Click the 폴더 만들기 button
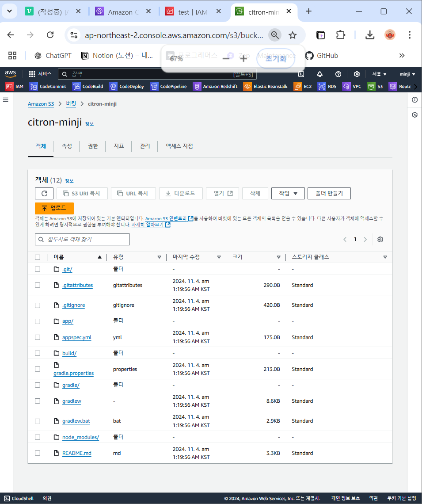The image size is (422, 504). (329, 194)
